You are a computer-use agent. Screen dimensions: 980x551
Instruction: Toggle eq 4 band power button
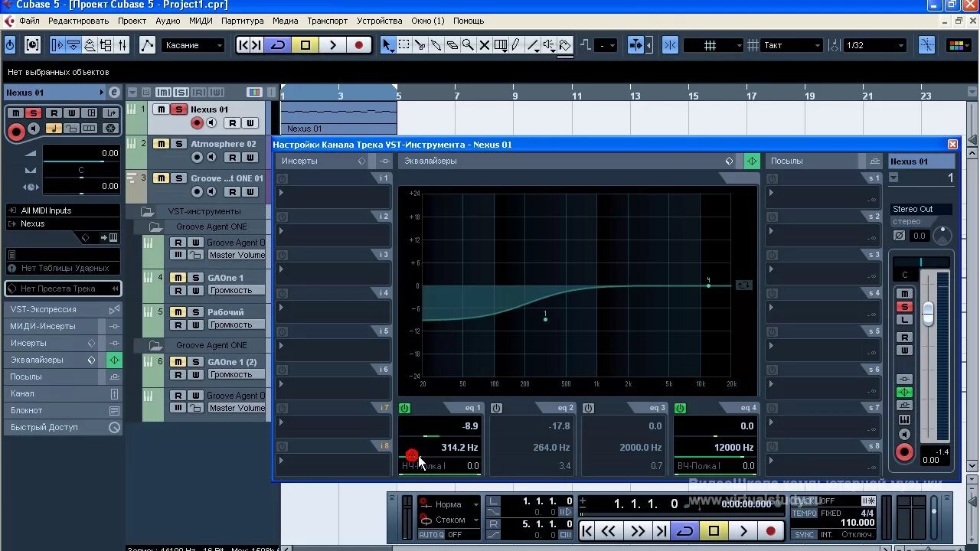tap(680, 409)
